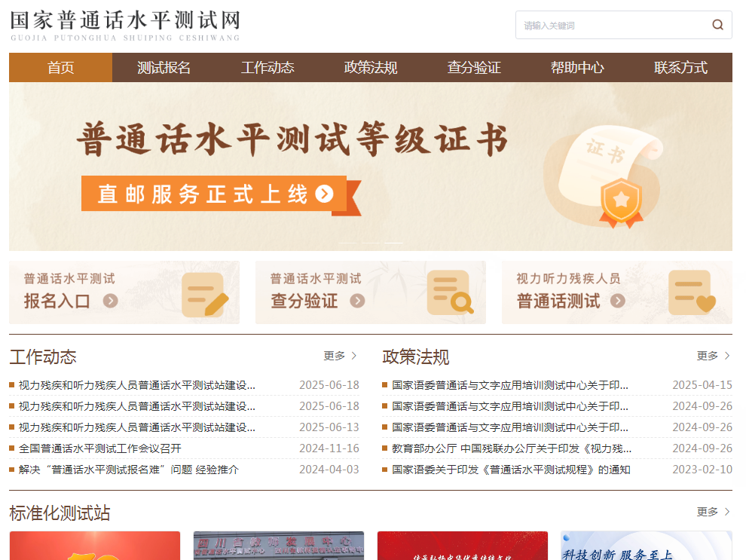This screenshot has width=746, height=560.
Task: Click the heart document icon for 残疾人员测试
Action: pos(692,293)
